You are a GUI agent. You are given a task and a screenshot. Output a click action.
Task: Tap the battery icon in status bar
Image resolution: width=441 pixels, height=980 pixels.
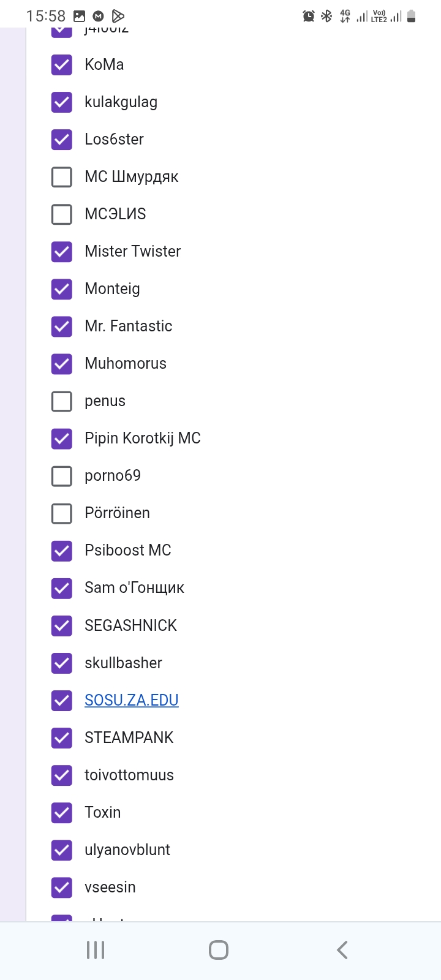pyautogui.click(x=412, y=17)
